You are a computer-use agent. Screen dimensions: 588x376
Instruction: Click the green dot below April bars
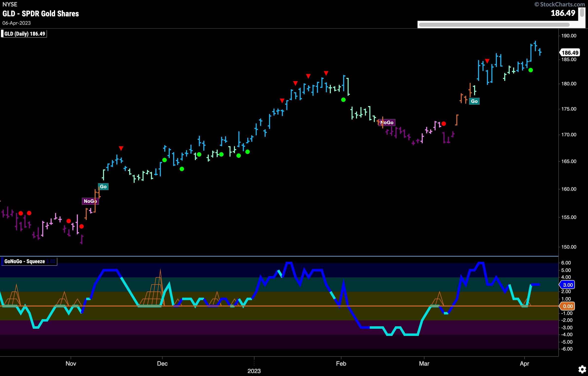tap(530, 70)
